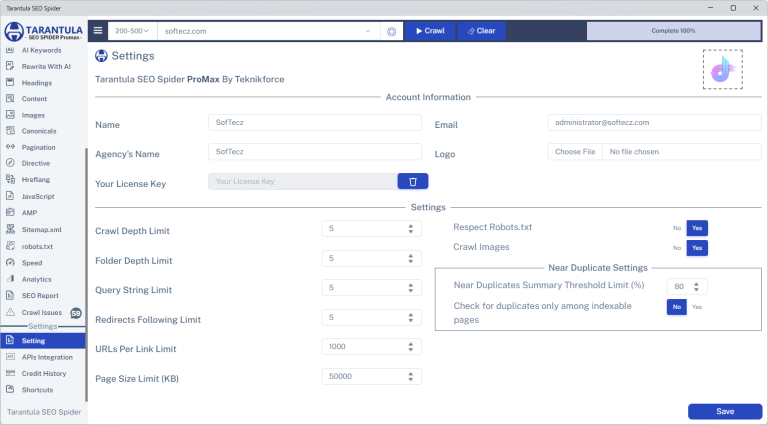Screen dimensions: 768x425
Task: Click the Complete 100% progress bar
Action: (x=673, y=31)
